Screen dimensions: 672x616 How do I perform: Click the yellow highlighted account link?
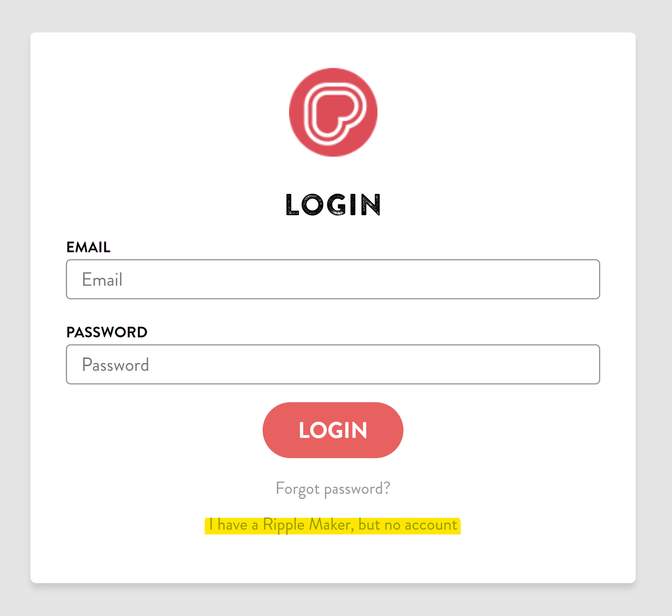[333, 525]
